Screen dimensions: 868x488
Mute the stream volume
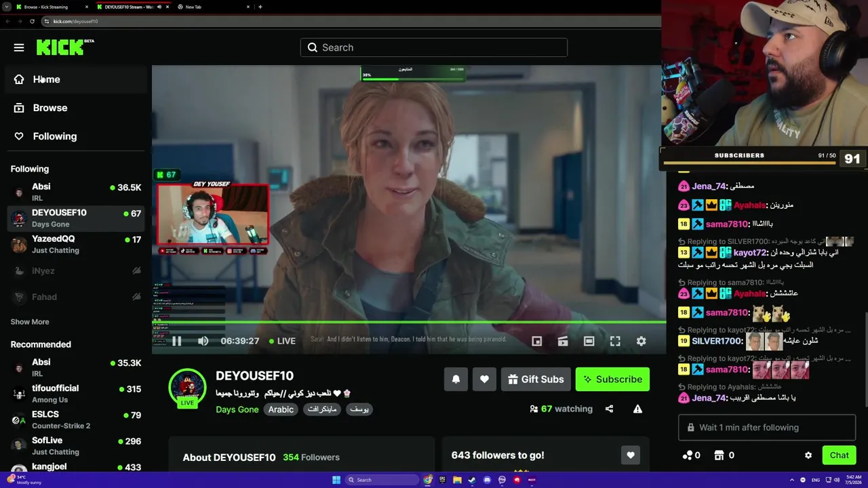[x=203, y=341]
